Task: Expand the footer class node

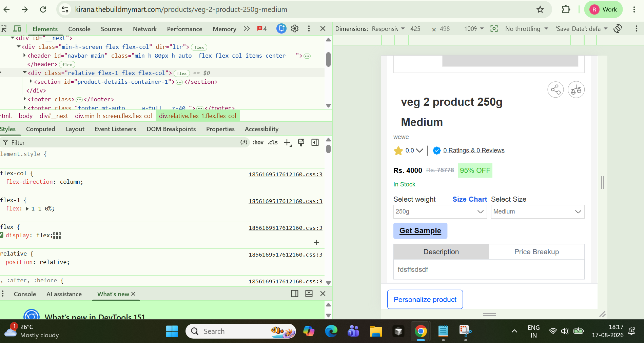Action: coord(24,99)
